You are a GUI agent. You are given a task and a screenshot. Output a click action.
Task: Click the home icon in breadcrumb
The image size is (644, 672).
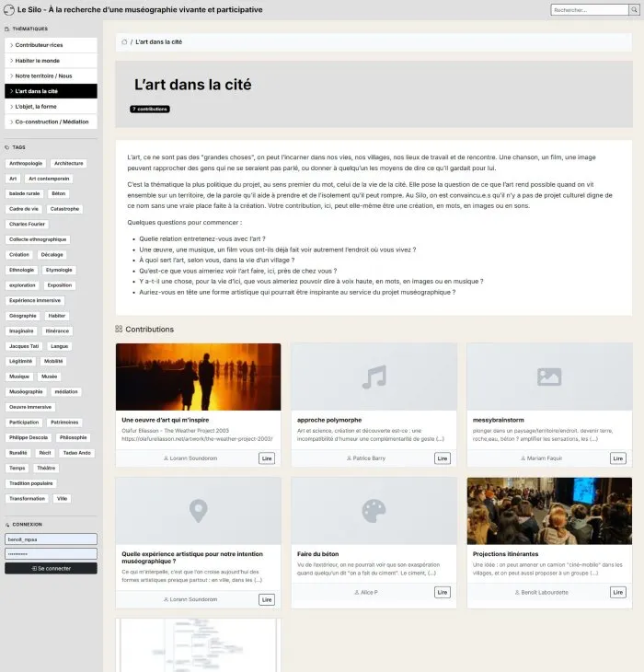pos(124,42)
